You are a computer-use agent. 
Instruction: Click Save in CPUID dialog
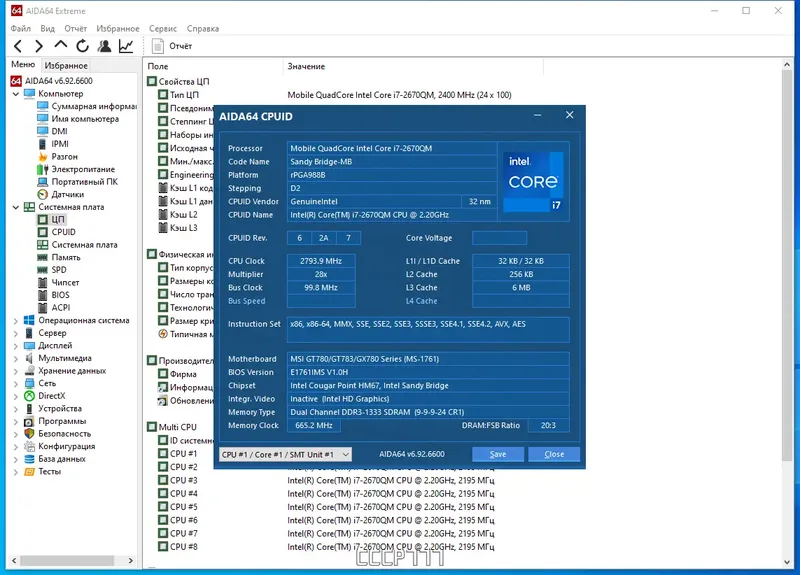[497, 454]
